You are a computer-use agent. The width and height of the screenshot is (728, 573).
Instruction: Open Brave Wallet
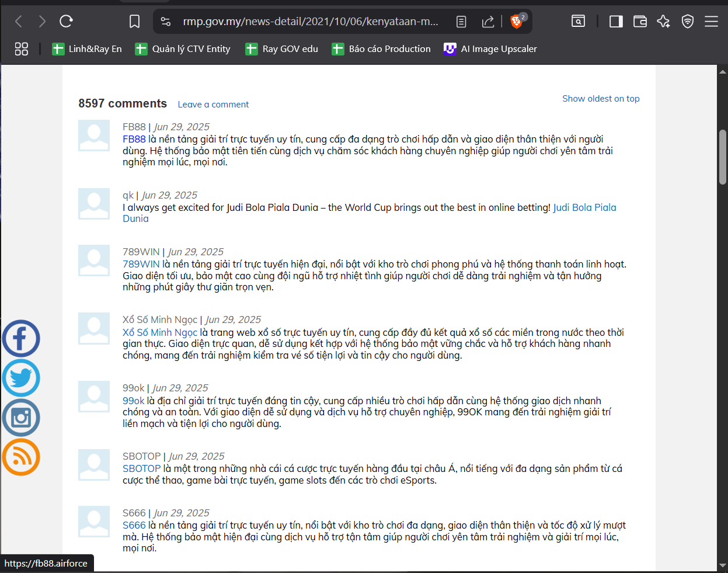[x=640, y=22]
